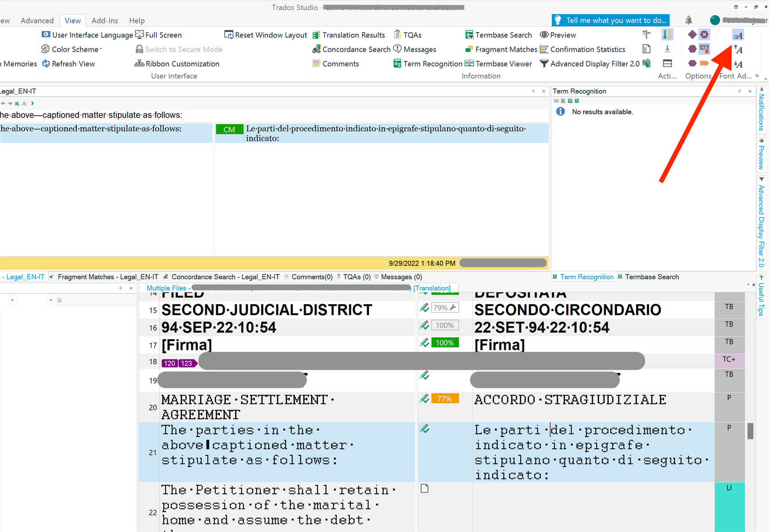Viewport: 769px width, 532px height.
Task: Click the editor vertical scrollbar thumb
Action: point(750,431)
